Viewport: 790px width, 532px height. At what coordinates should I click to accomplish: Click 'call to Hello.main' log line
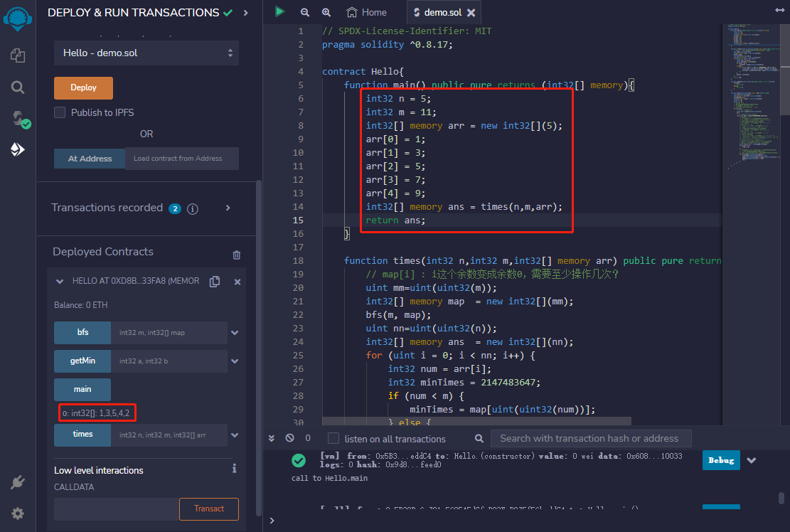click(x=329, y=478)
